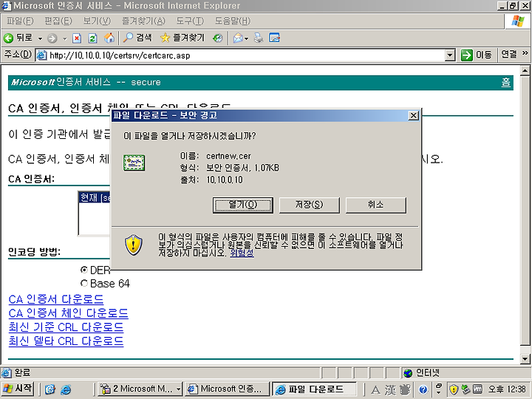Click the page scrollbar up arrow
Viewport: 532px width, 399px height.
click(525, 71)
